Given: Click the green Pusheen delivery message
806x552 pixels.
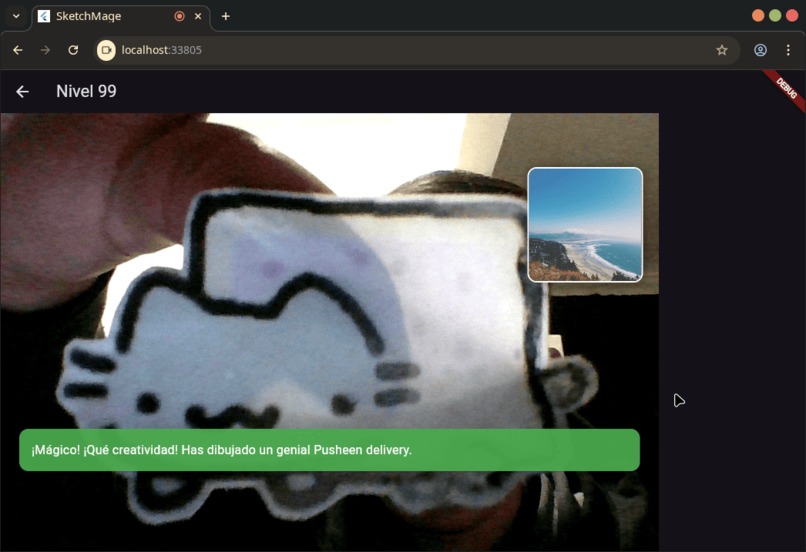Looking at the screenshot, I should pyautogui.click(x=329, y=450).
